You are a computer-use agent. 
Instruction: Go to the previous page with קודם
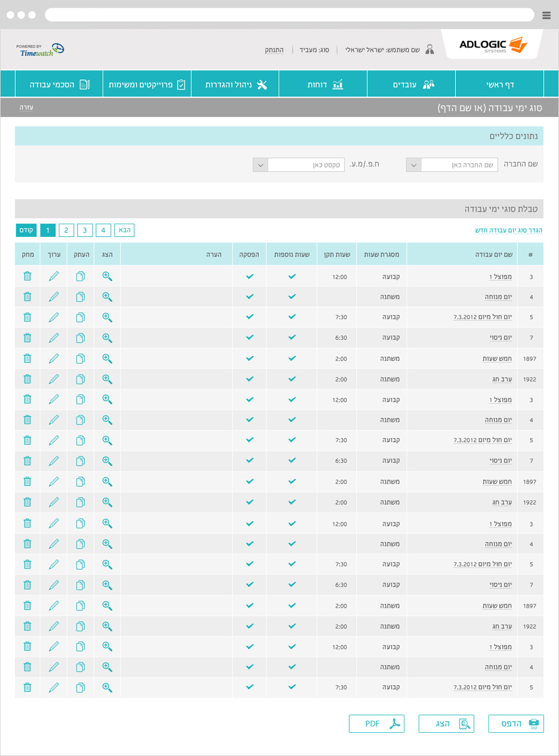[26, 230]
